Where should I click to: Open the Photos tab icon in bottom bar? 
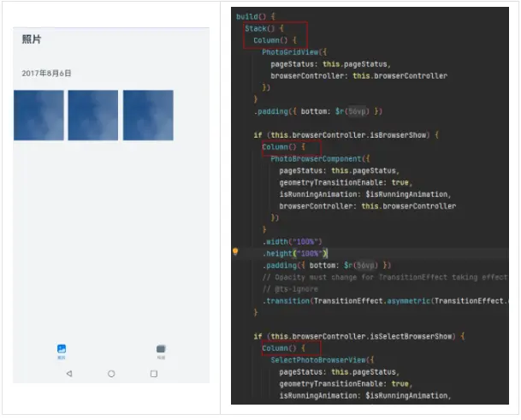(x=62, y=349)
